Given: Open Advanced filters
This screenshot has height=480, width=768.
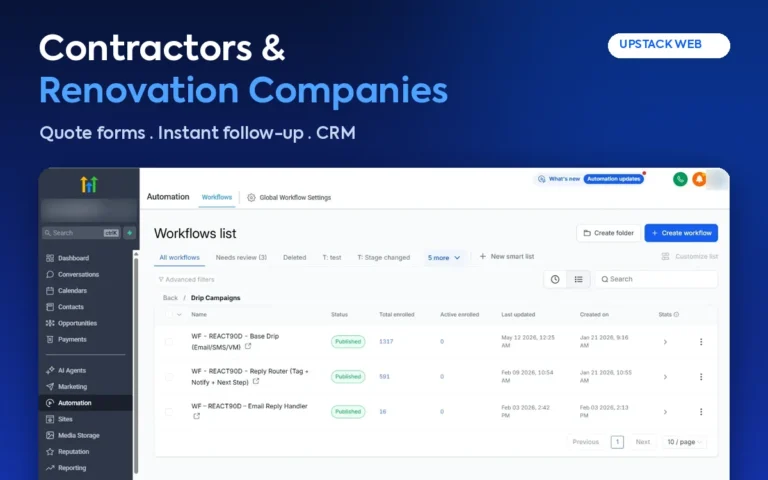Looking at the screenshot, I should (186, 280).
